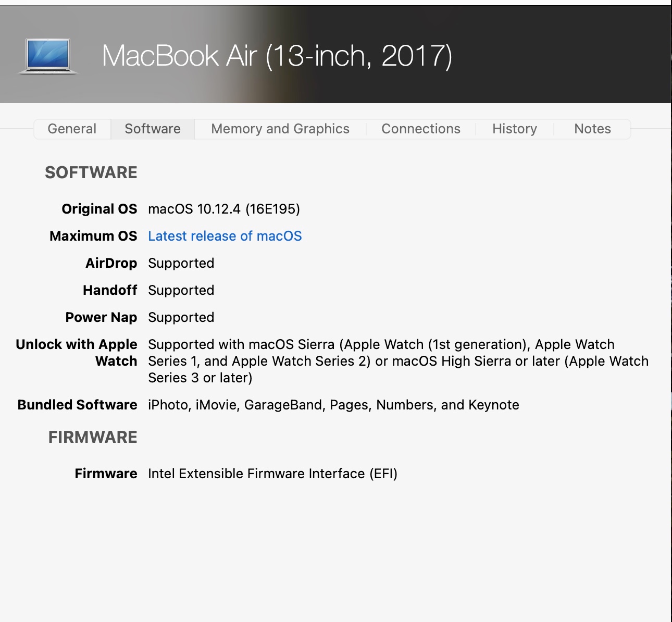Select the Software tab
This screenshot has width=672, height=622.
[x=153, y=129]
